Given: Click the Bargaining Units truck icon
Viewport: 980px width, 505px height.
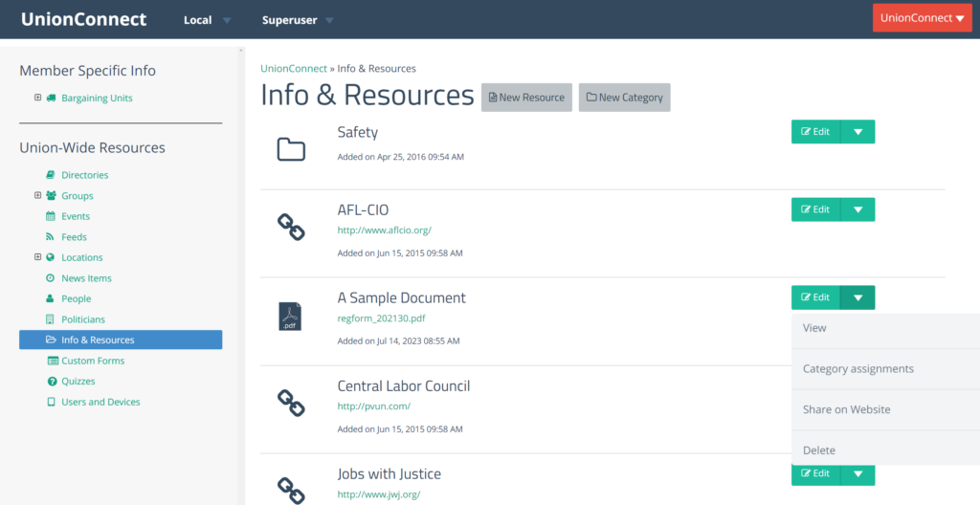Looking at the screenshot, I should (x=51, y=99).
